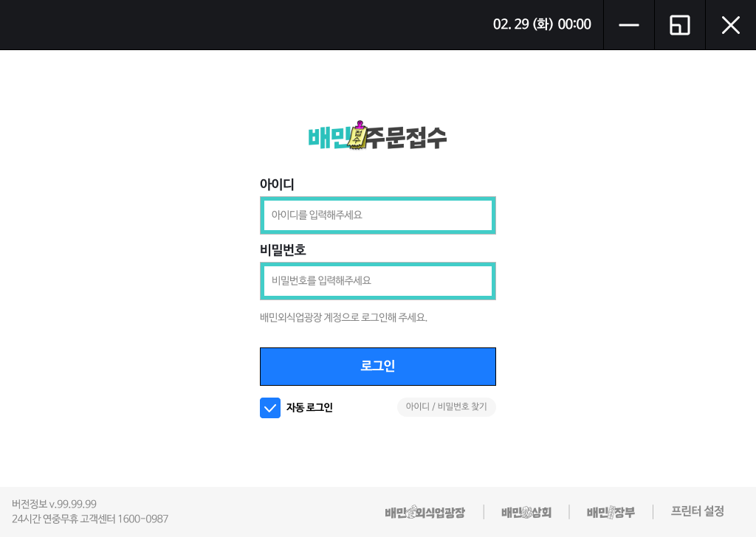Open the 배민상회 footer link
Viewport: 756px width, 537px height.
click(x=526, y=512)
